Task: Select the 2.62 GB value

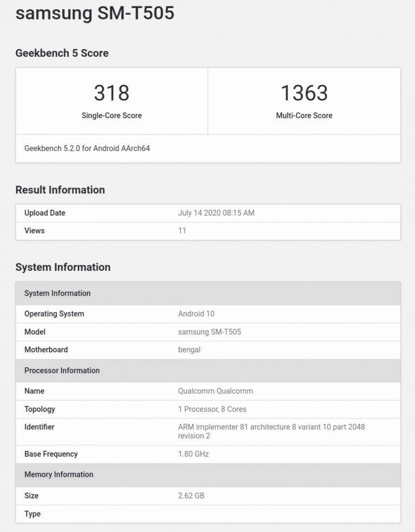Action: click(191, 496)
